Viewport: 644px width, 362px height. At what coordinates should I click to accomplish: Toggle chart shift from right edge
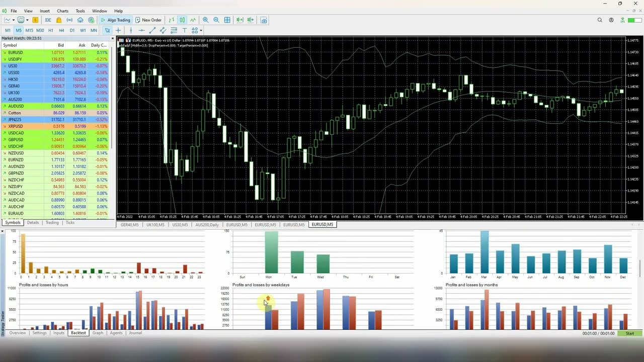click(x=251, y=20)
